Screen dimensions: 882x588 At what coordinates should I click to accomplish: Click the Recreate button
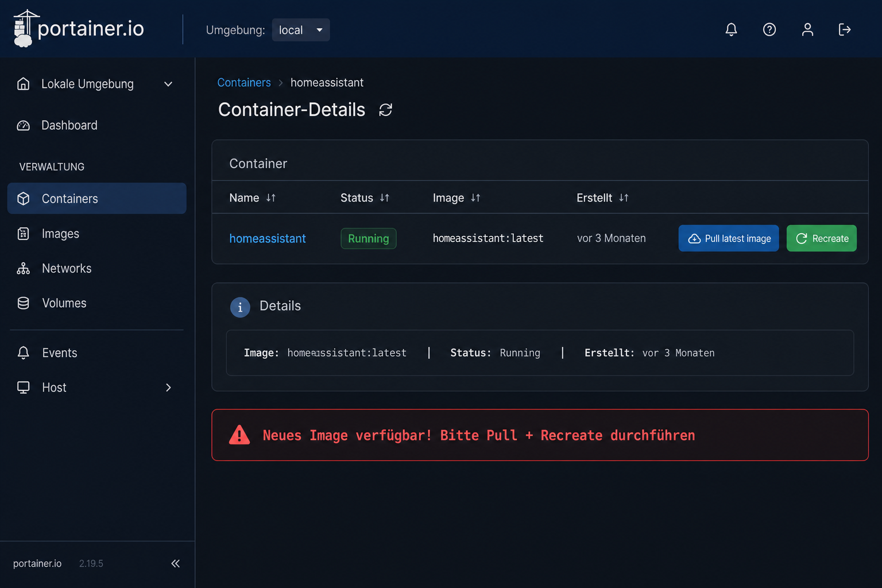click(x=822, y=238)
